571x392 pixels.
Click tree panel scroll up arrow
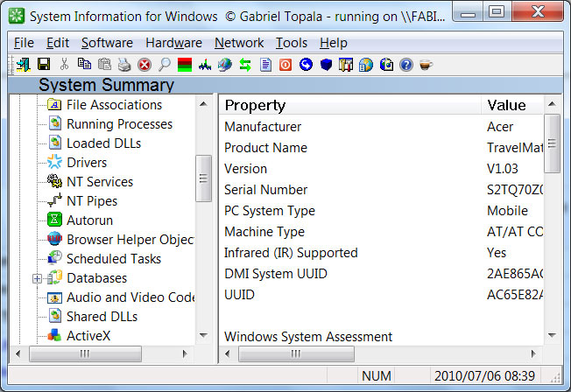[x=203, y=104]
